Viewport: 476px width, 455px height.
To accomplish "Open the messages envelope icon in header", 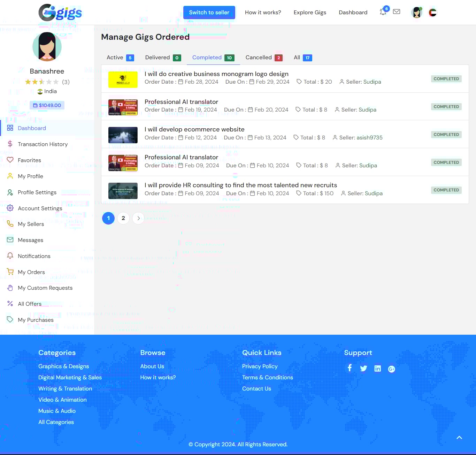I will tap(397, 12).
